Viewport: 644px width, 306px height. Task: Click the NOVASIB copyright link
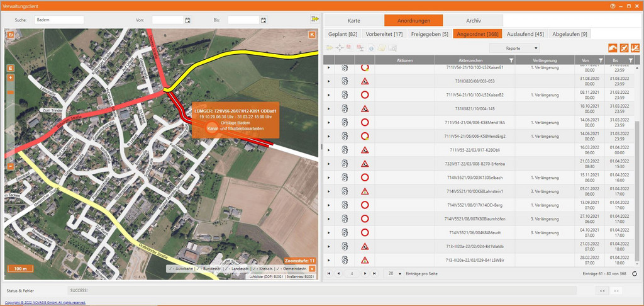(45, 303)
